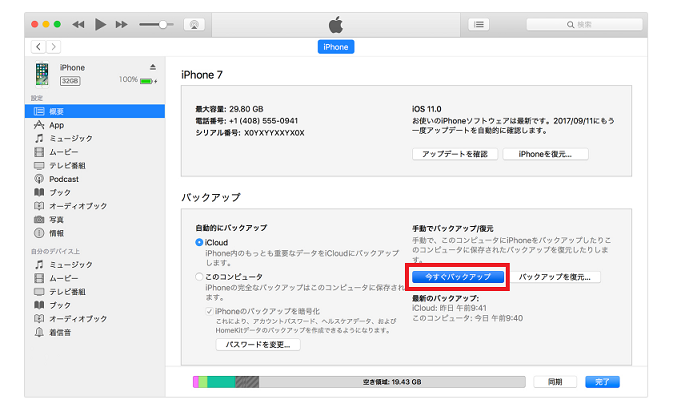
Task: Adjust the volume slider knob
Action: (x=163, y=25)
